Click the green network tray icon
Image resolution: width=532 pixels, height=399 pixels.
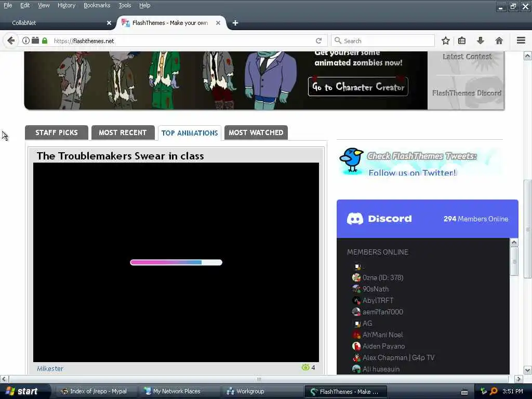(484, 391)
